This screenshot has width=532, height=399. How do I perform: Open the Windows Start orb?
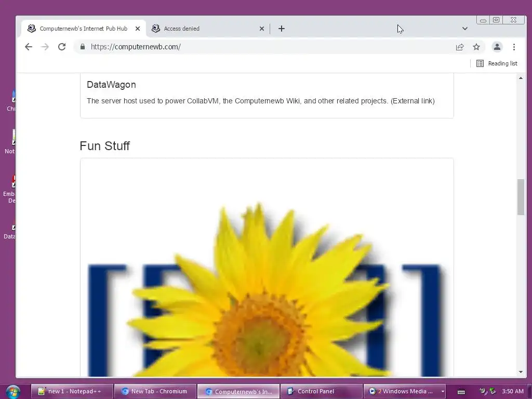tap(12, 392)
